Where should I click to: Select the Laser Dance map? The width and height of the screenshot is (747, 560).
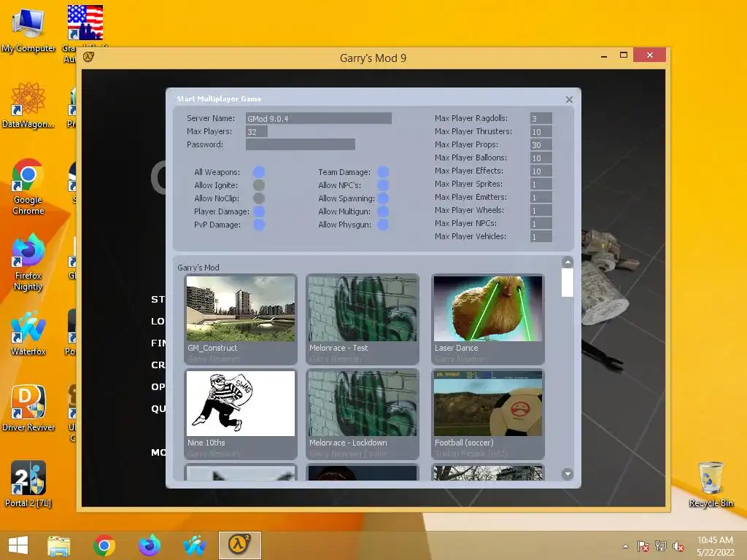point(488,319)
